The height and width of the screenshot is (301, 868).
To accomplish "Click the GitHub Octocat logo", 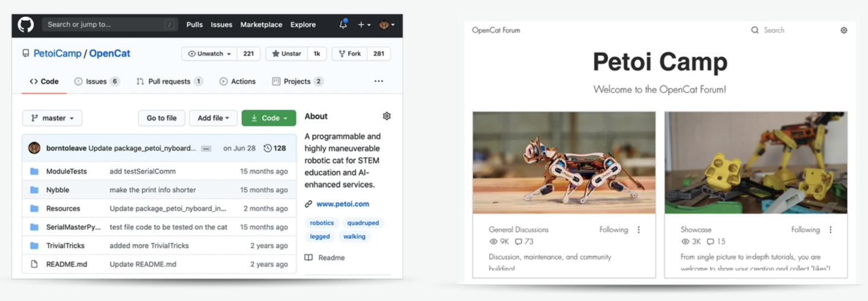I will tap(25, 24).
